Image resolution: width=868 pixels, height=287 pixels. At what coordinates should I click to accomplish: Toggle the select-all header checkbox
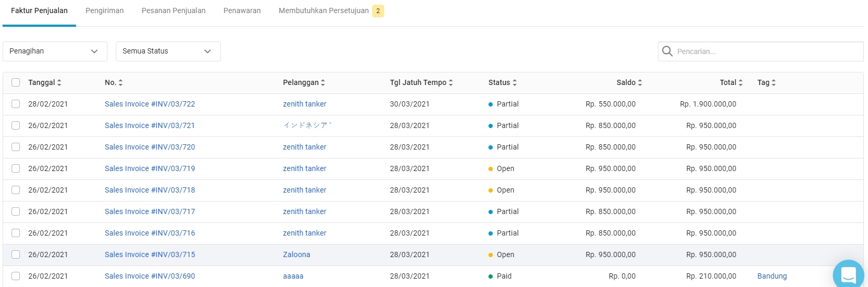[16, 82]
